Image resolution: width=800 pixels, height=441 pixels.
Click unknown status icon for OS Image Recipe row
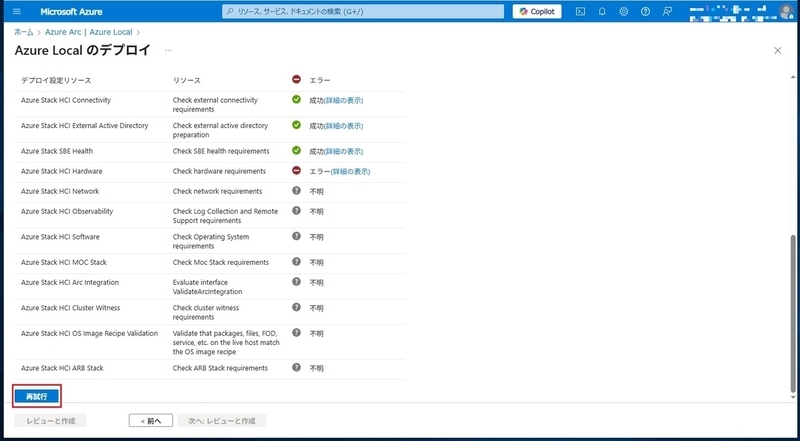296,332
